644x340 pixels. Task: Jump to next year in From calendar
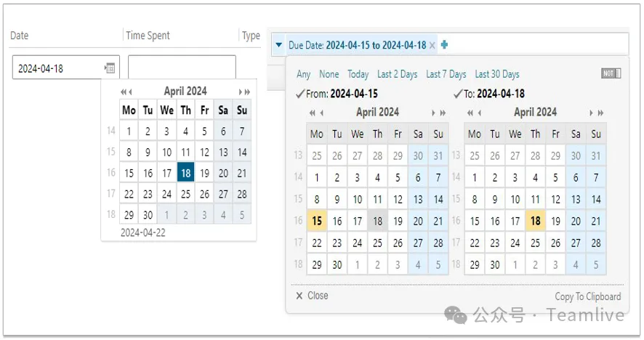point(443,113)
